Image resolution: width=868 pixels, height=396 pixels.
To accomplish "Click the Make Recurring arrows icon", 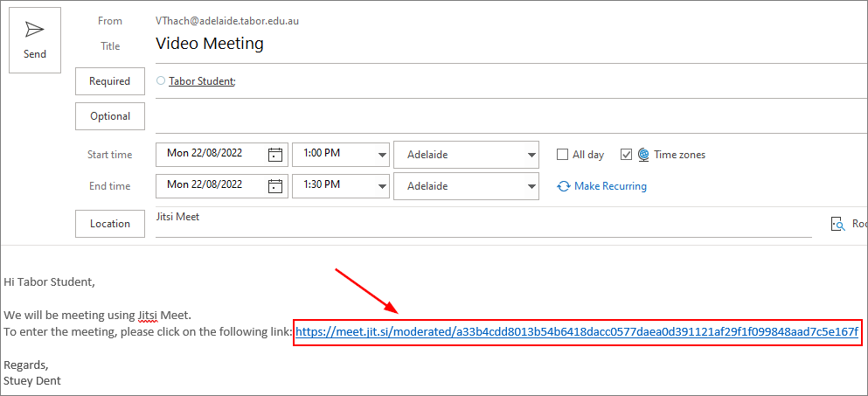I will (564, 186).
